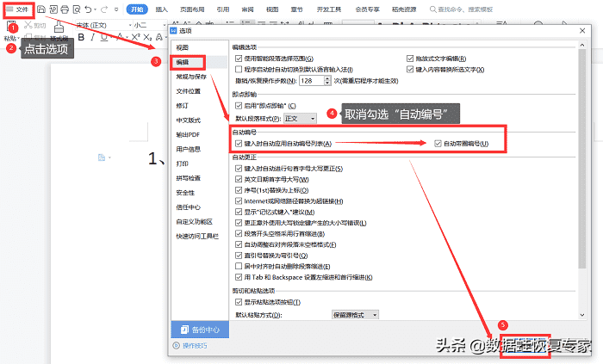
Task: Select 信任中心 in the options sidebar
Action: 188,207
